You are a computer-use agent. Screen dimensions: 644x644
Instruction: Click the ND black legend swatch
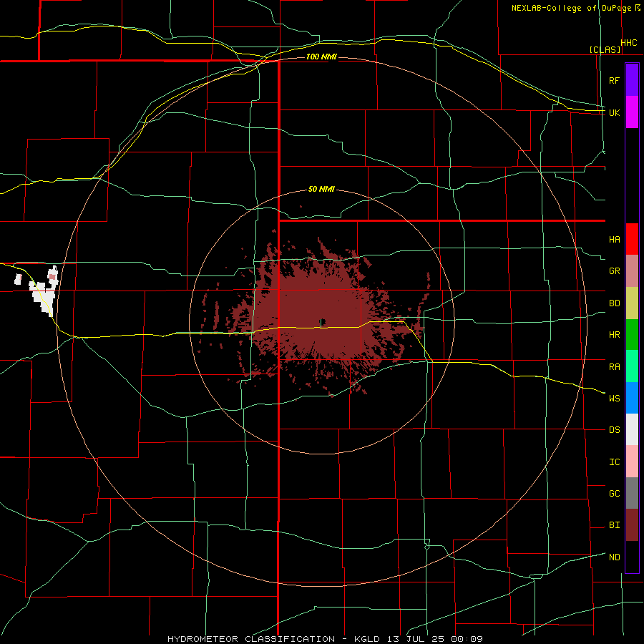tap(632, 557)
